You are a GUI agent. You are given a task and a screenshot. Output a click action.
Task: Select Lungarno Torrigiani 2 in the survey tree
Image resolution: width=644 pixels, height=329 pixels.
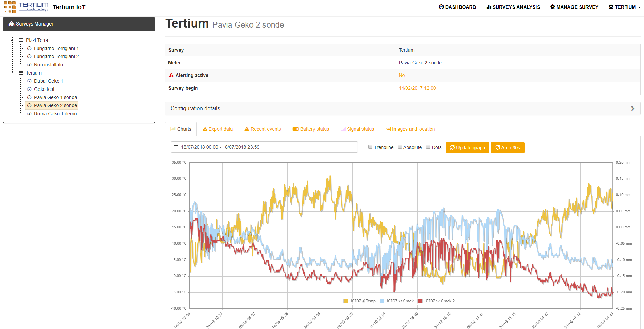[56, 56]
